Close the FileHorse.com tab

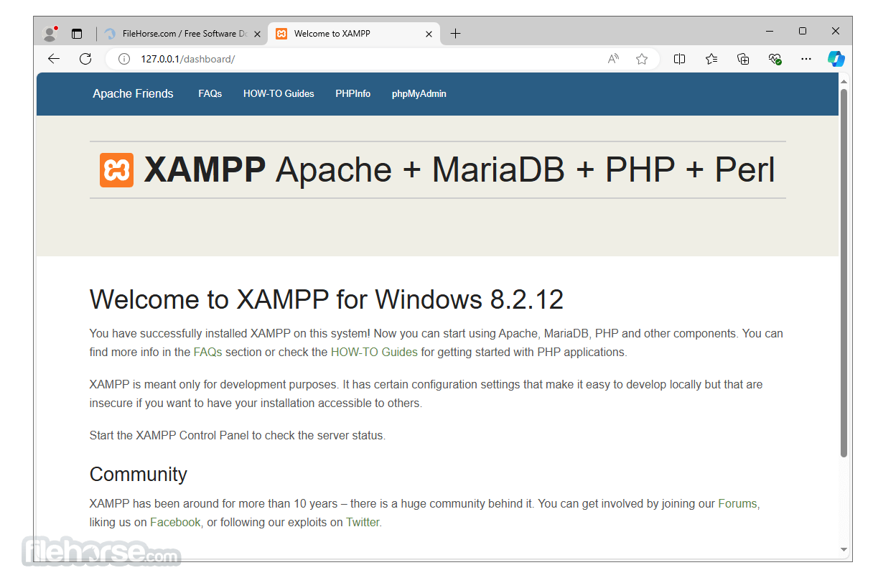click(257, 34)
